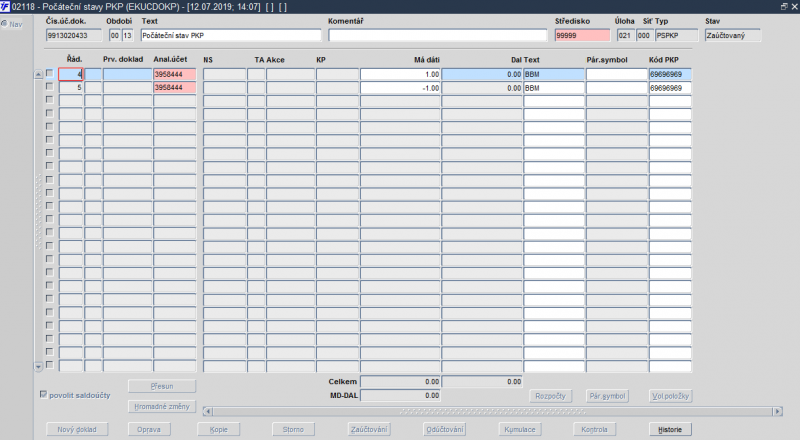The width and height of the screenshot is (800, 440).
Task: Click the Přesun button
Action: pos(162,386)
